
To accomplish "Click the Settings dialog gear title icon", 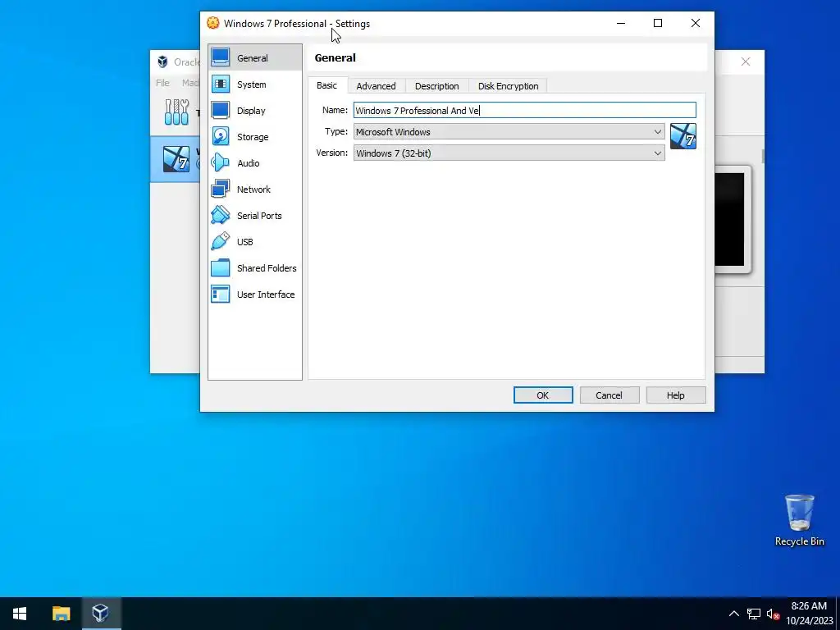I will click(212, 23).
